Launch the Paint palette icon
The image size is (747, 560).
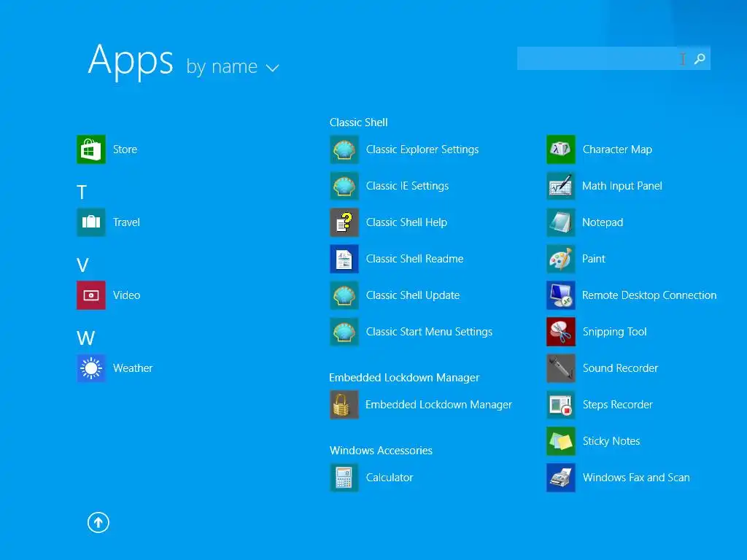click(x=561, y=259)
